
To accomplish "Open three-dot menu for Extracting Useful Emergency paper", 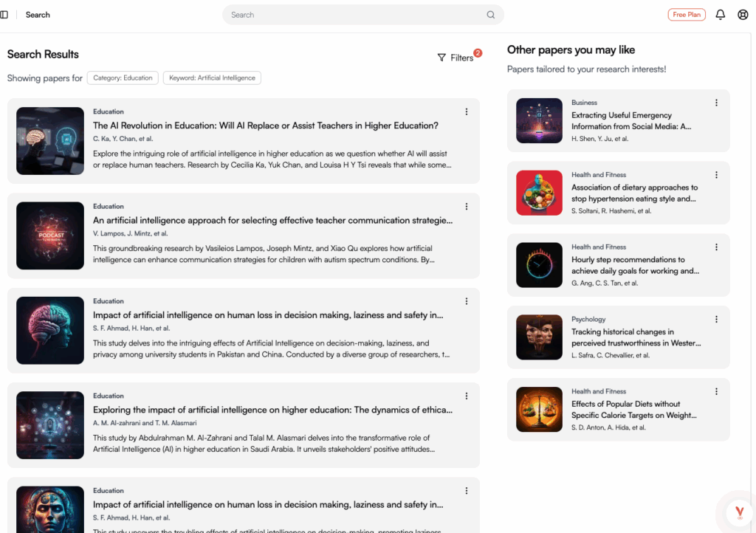I will 716,103.
